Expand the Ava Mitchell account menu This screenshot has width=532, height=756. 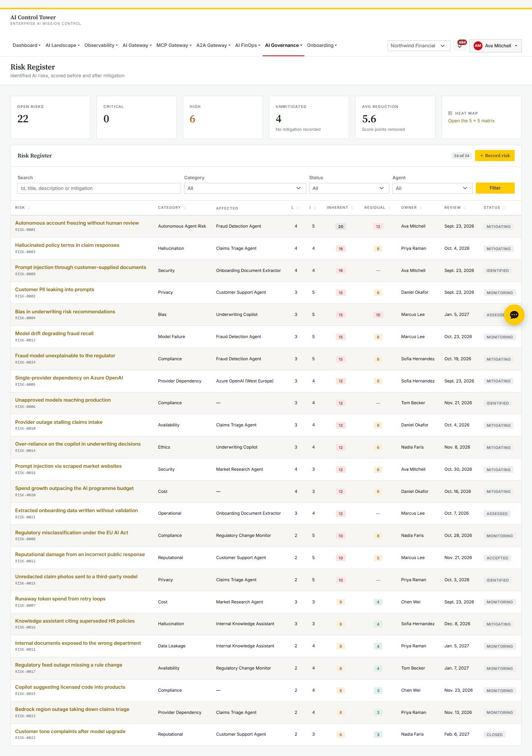point(495,46)
